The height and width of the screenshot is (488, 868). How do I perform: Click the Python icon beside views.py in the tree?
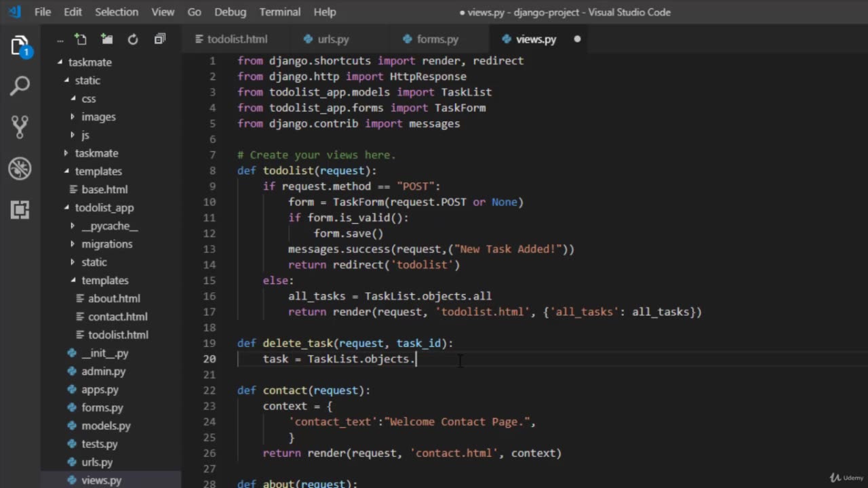[x=73, y=481]
